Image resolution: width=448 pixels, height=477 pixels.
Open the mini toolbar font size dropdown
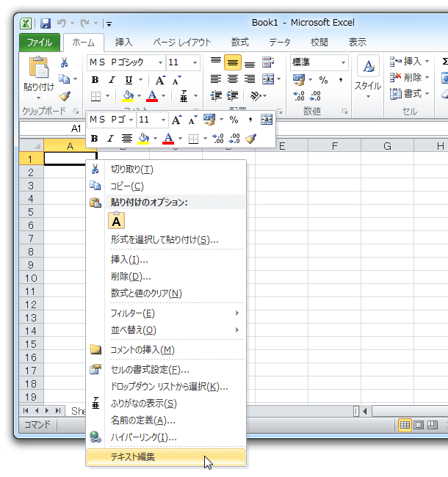[x=163, y=120]
